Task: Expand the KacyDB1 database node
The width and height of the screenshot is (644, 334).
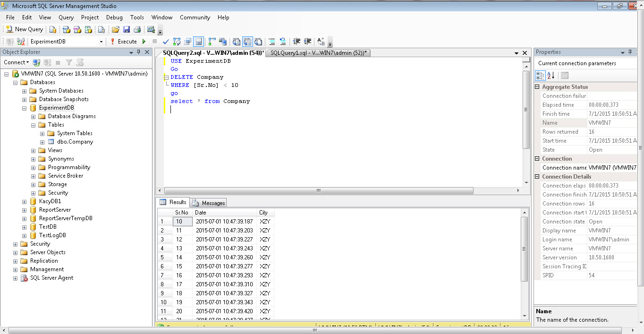Action: (x=24, y=201)
